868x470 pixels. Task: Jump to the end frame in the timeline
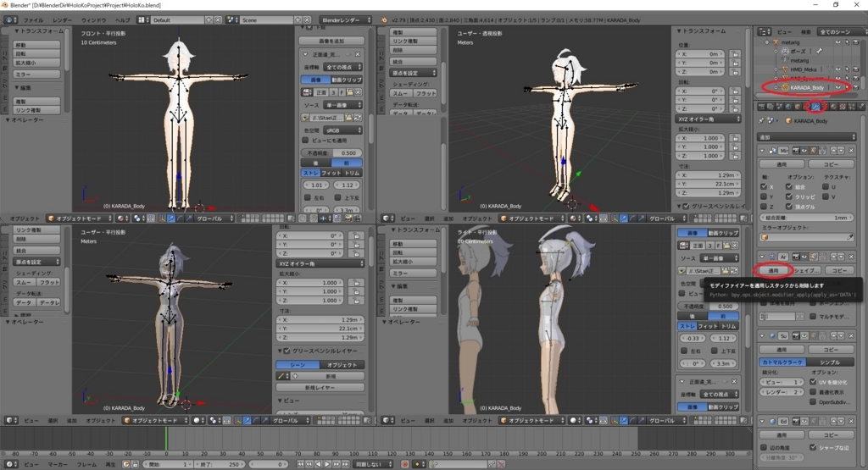[346, 464]
